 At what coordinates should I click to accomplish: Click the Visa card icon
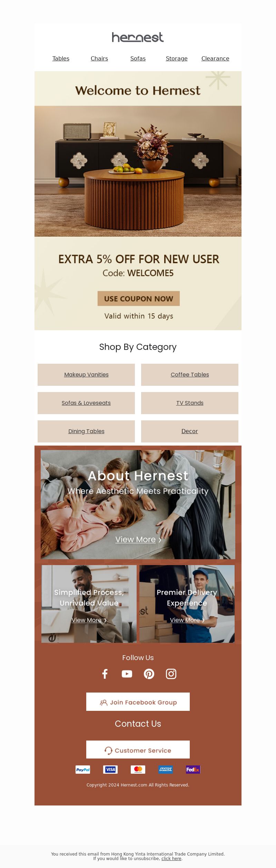point(110,770)
